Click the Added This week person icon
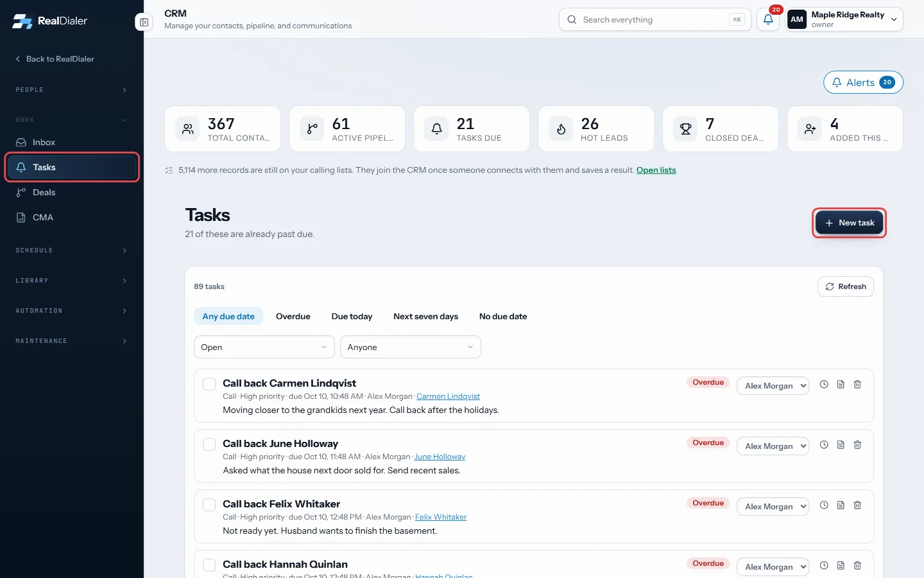 point(810,129)
